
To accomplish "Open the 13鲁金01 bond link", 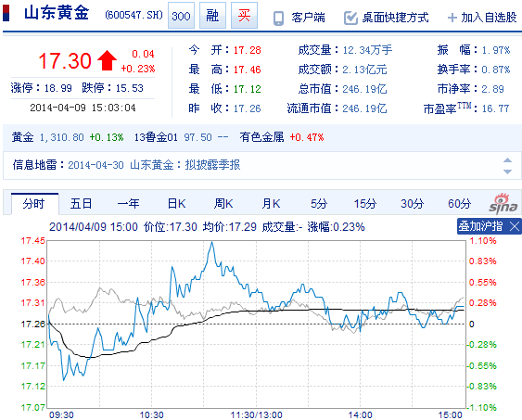I will (156, 137).
